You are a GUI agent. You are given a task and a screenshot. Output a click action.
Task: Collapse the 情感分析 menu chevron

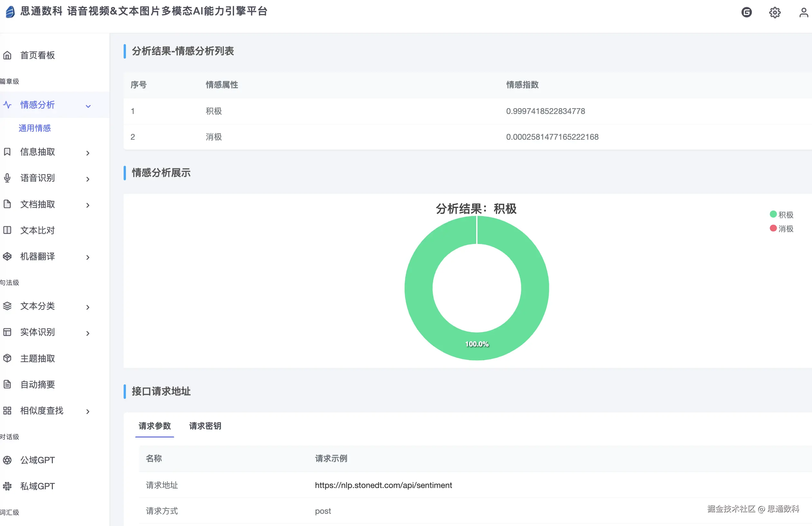[88, 106]
